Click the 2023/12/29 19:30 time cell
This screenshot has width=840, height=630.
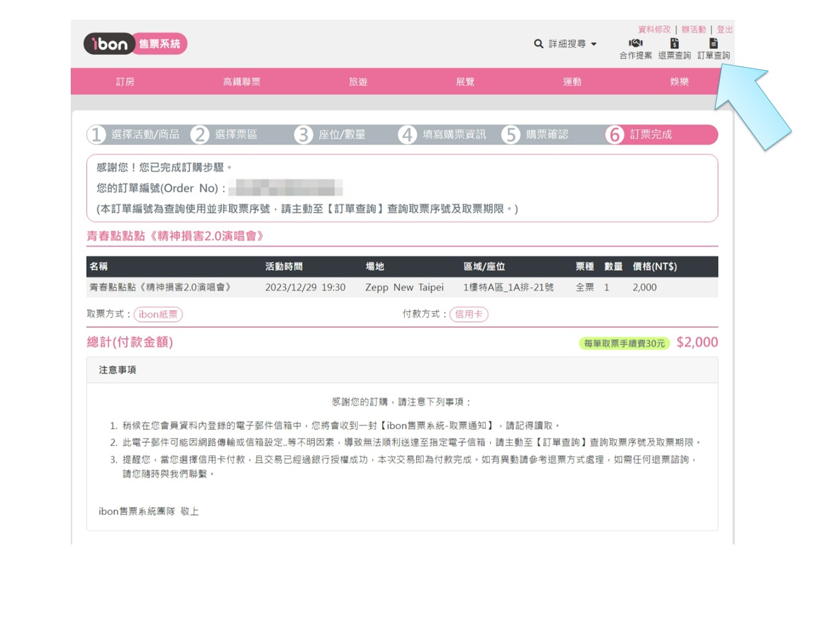[x=305, y=287]
